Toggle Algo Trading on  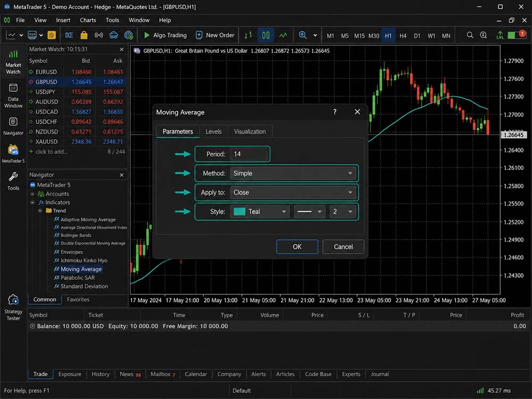pyautogui.click(x=165, y=35)
